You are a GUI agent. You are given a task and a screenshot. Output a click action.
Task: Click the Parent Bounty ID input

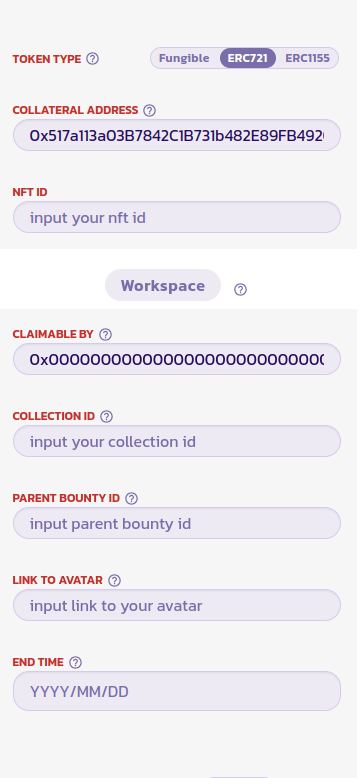pos(177,523)
